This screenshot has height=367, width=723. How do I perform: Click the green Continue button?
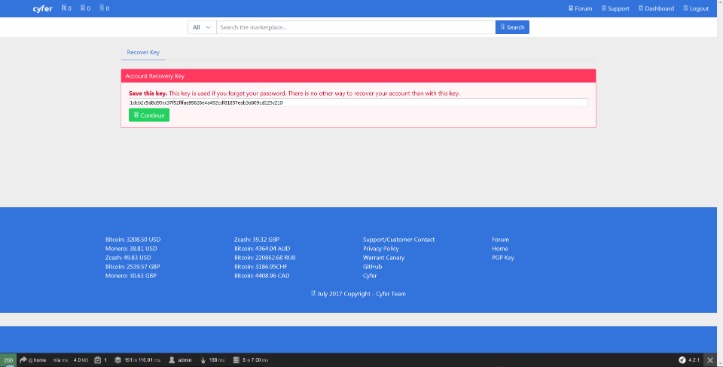pyautogui.click(x=149, y=115)
